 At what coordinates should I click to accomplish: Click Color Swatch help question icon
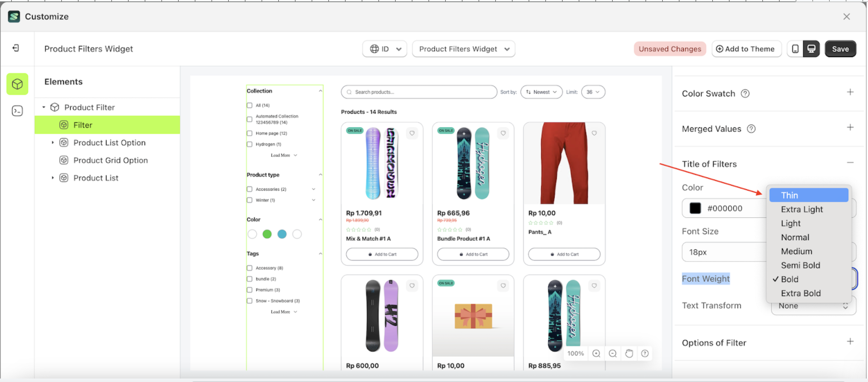pos(745,94)
